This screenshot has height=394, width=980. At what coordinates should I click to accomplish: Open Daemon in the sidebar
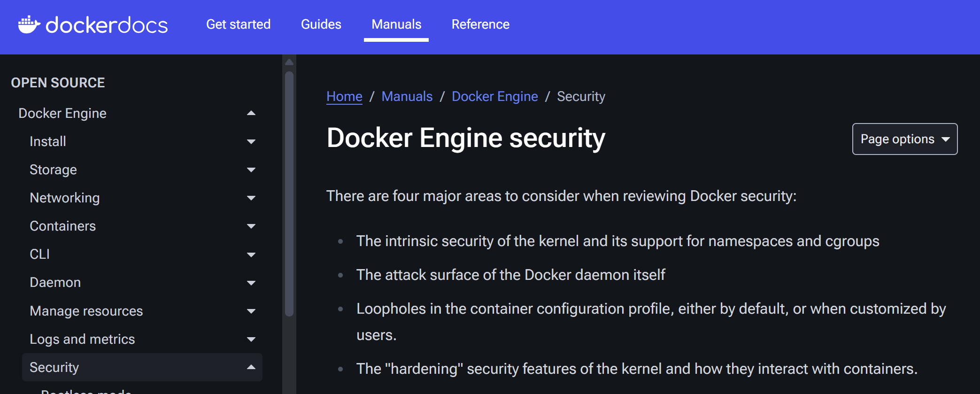click(55, 282)
